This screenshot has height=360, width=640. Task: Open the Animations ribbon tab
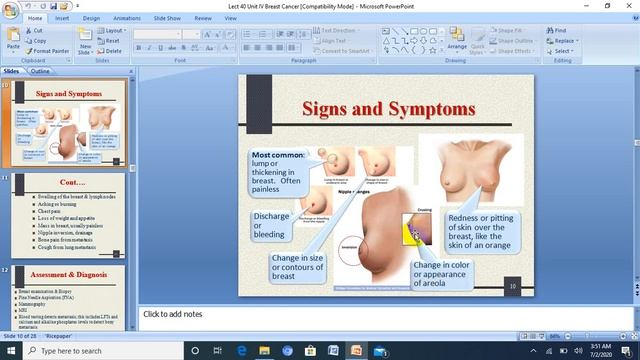[x=127, y=18]
